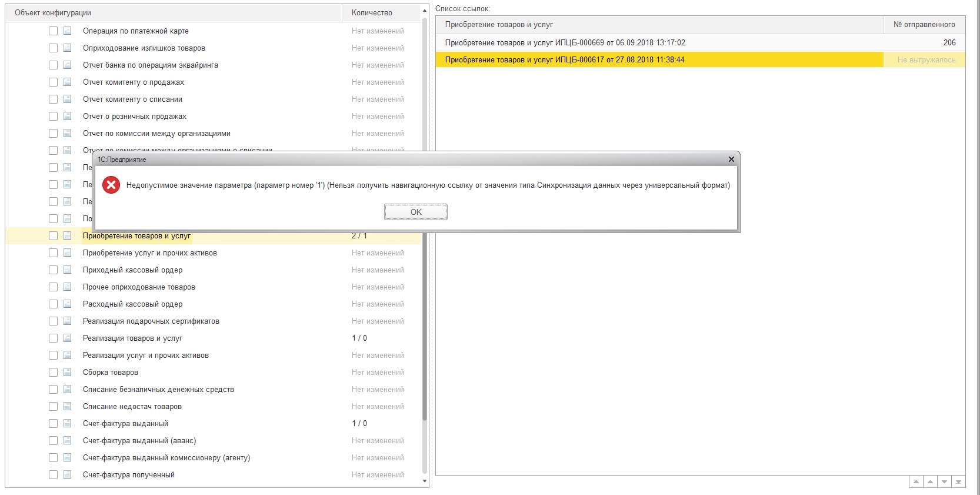Click document icon for Реализация подарочных сертификатов
The image size is (980, 495).
(68, 321)
